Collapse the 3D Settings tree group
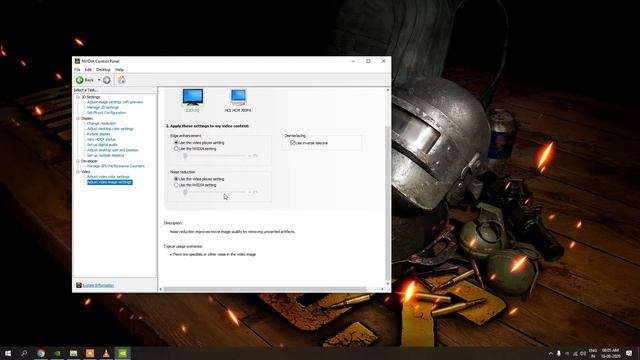This screenshot has height=360, width=640. point(78,97)
